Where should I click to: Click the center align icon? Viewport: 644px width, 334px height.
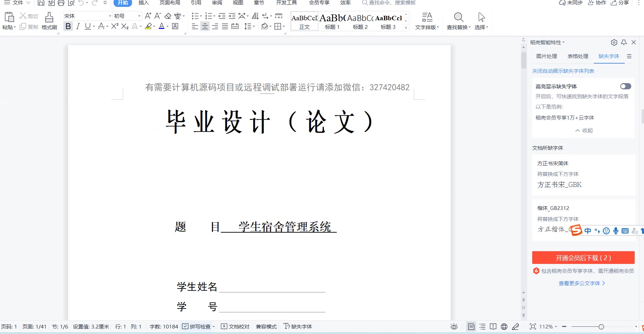pyautogui.click(x=205, y=26)
